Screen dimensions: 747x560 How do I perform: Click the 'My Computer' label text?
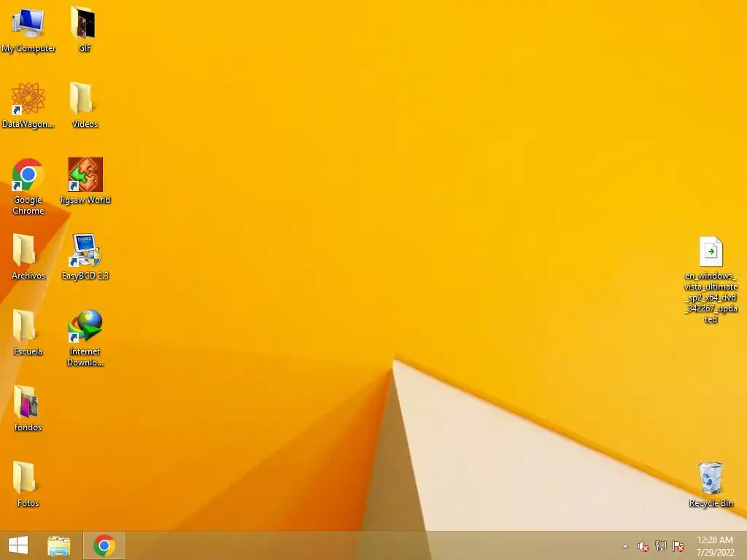pyautogui.click(x=28, y=48)
